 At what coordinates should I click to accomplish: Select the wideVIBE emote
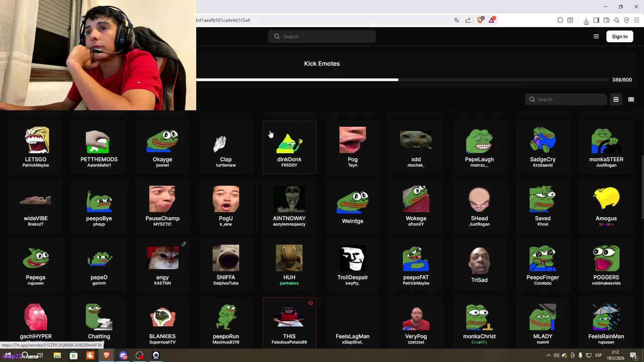click(36, 206)
